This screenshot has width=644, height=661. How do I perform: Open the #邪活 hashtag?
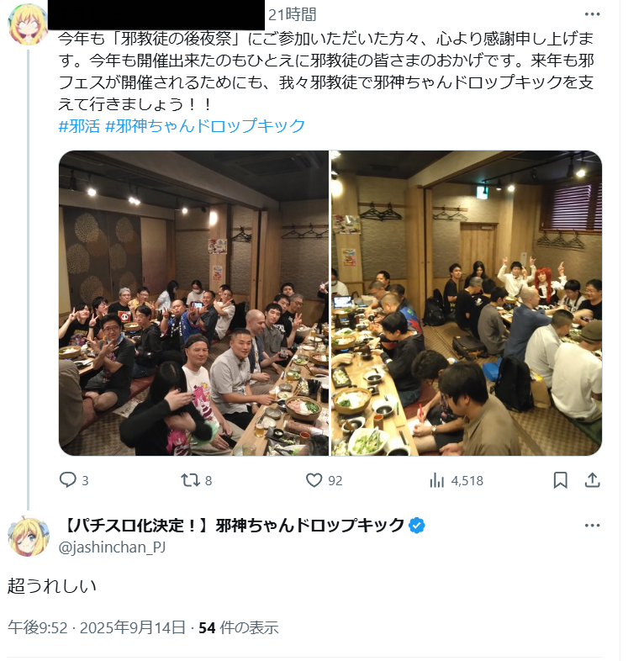click(x=79, y=126)
